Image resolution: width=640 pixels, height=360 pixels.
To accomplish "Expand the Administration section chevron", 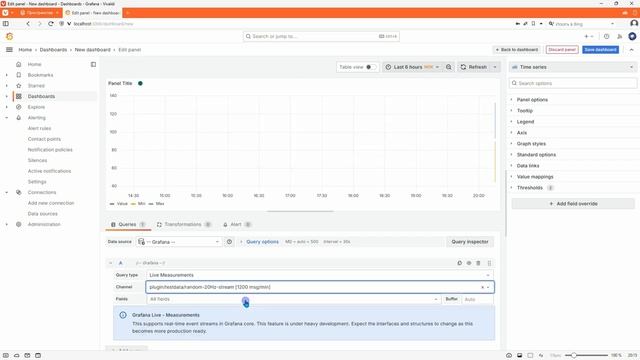I will coord(7,224).
